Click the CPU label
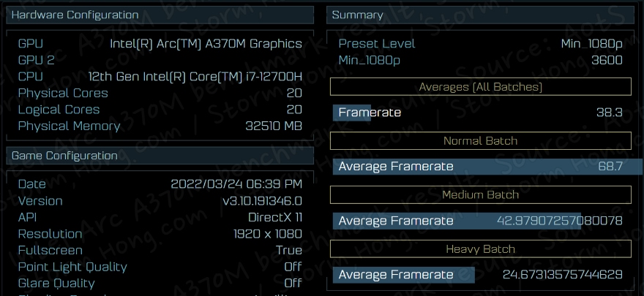The image size is (644, 296). [x=31, y=76]
